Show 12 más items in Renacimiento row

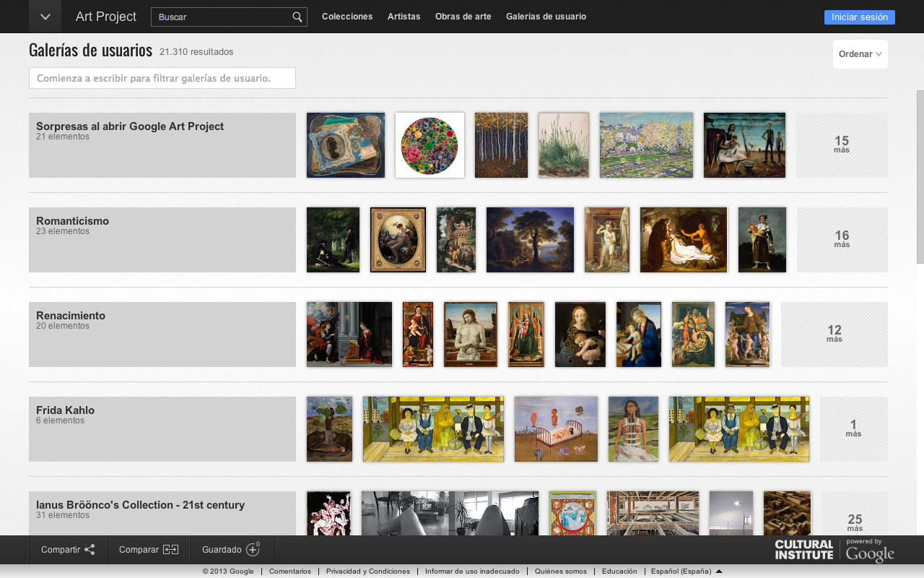tap(834, 335)
